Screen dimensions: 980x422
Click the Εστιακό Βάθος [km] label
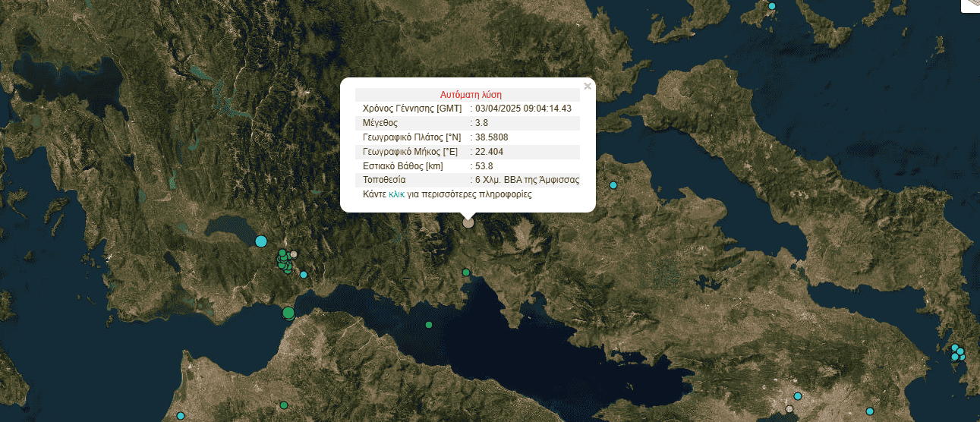[x=403, y=166]
